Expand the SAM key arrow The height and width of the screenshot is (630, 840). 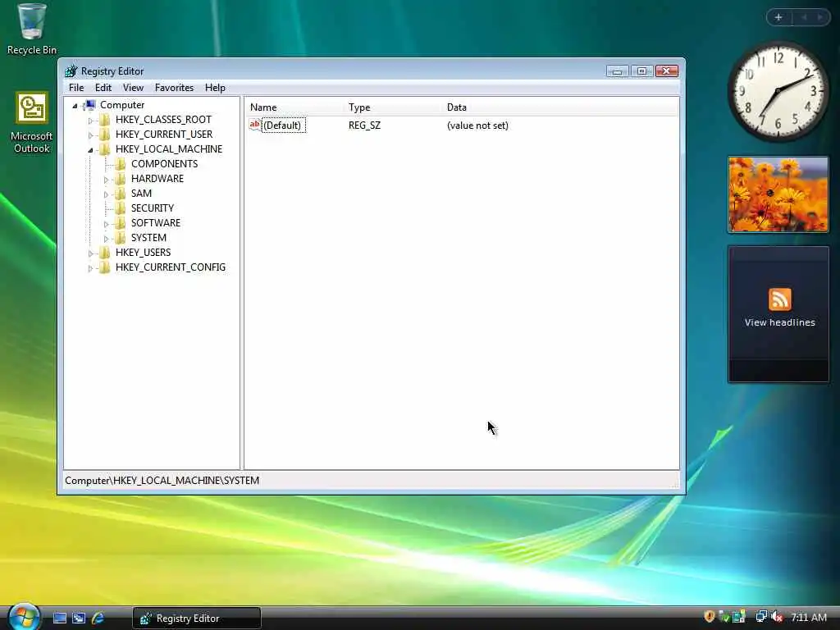[x=106, y=194]
